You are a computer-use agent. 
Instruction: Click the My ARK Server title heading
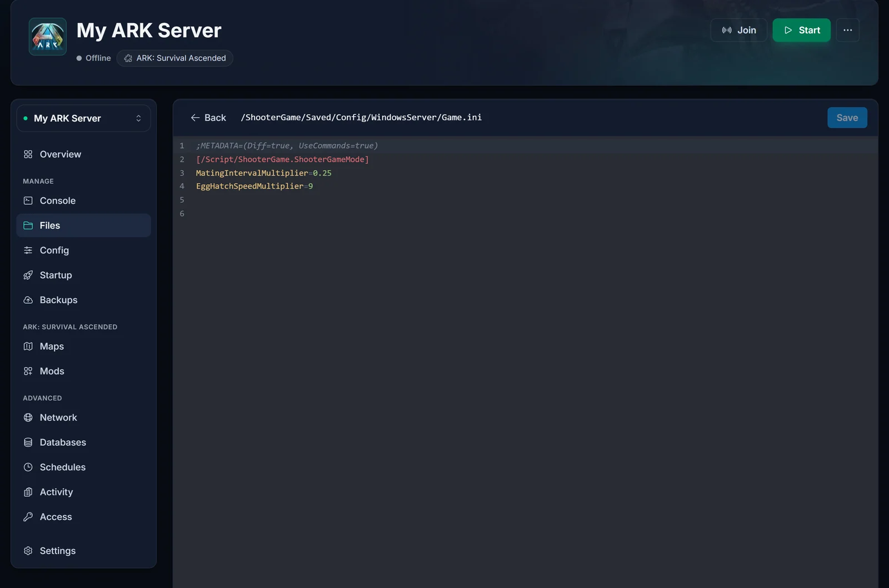(x=149, y=31)
